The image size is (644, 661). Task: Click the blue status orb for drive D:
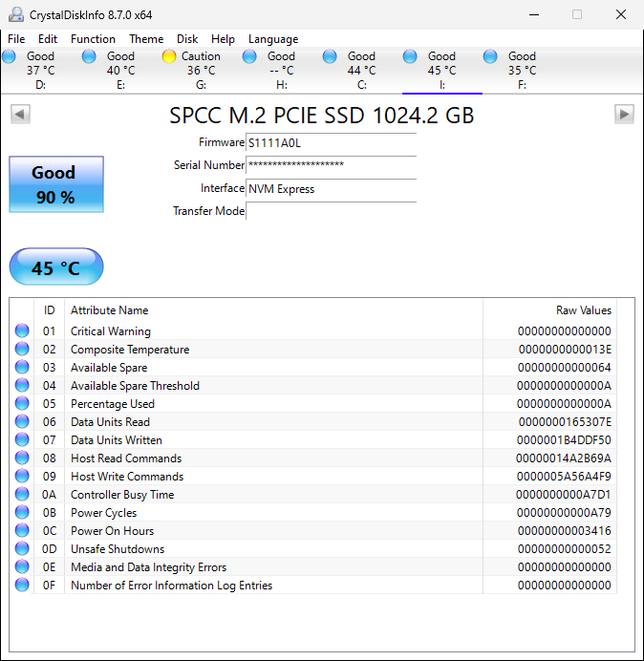[x=9, y=56]
